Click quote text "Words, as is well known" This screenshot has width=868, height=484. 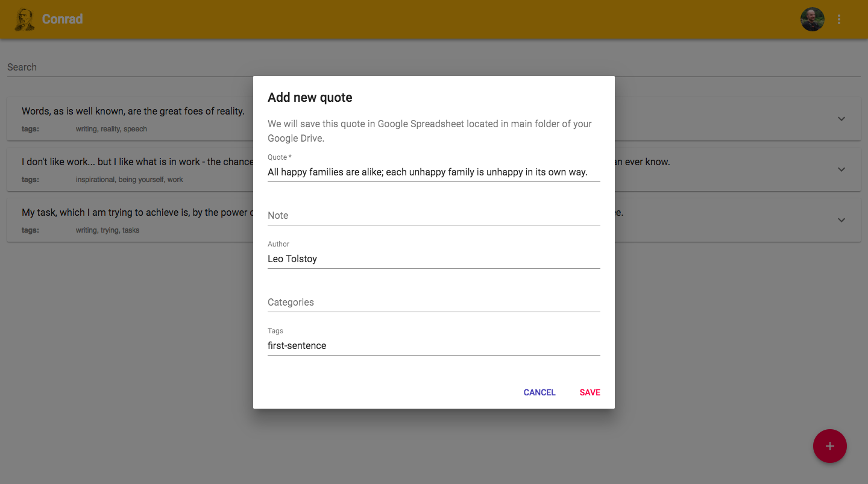133,111
